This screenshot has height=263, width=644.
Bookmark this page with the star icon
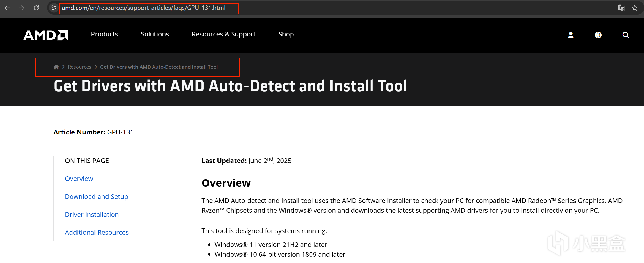click(635, 8)
